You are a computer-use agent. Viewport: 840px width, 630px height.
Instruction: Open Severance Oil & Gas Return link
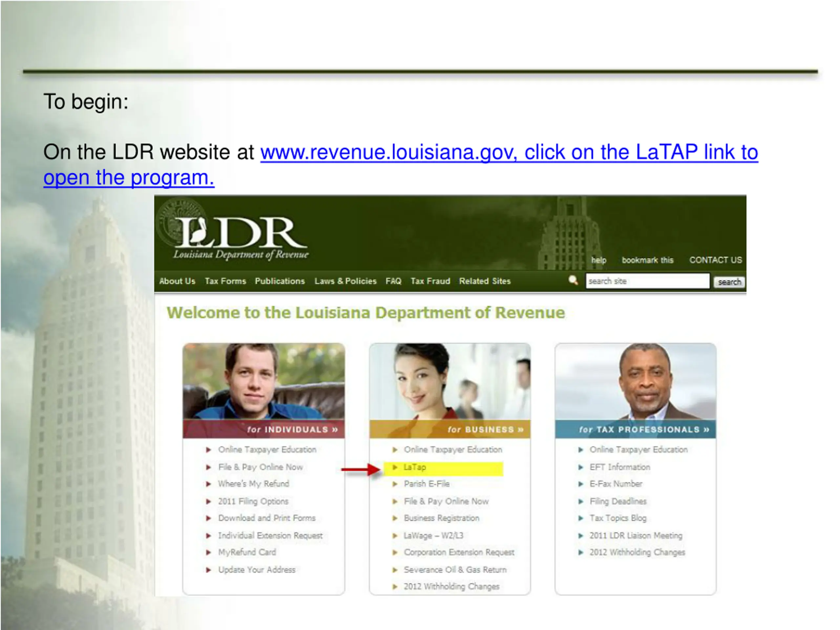click(455, 570)
